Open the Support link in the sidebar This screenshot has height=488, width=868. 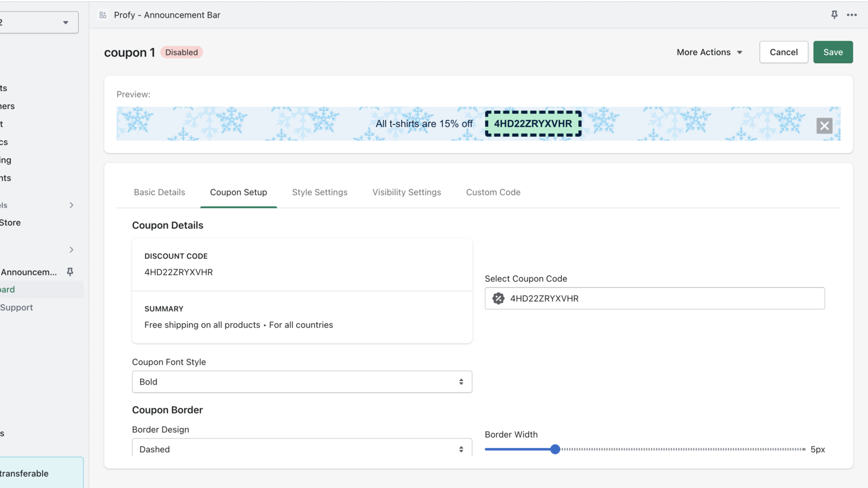[16, 307]
